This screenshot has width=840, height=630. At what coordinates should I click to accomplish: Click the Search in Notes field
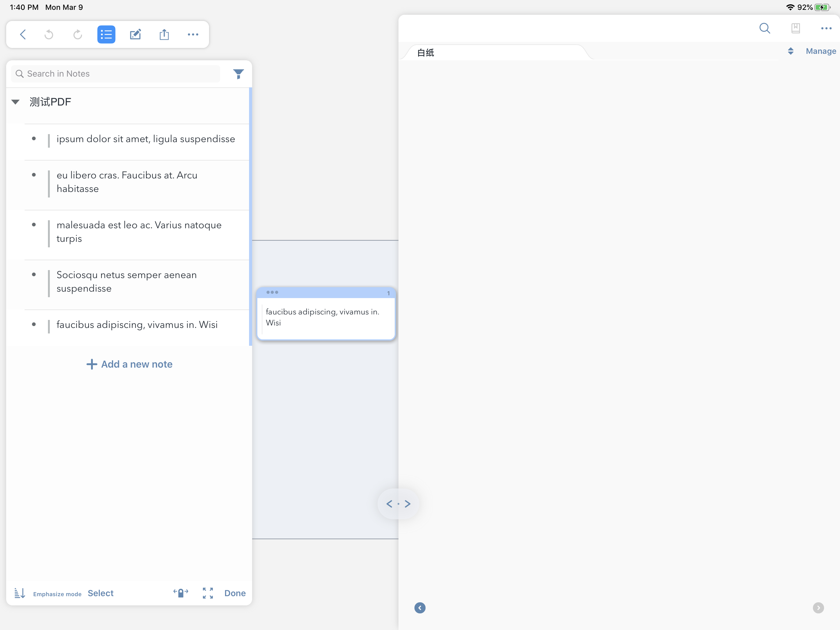(x=115, y=74)
